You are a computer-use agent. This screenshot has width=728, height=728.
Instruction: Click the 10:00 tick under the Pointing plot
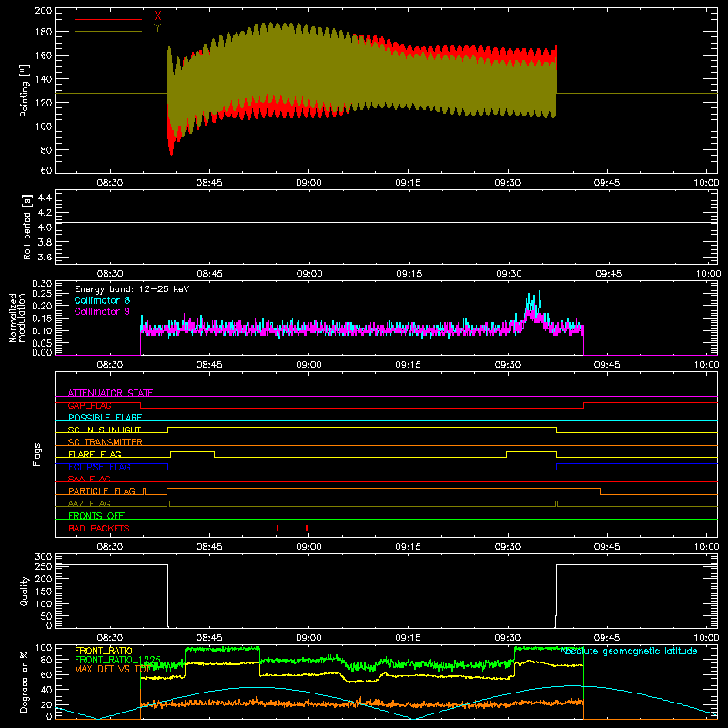(706, 183)
